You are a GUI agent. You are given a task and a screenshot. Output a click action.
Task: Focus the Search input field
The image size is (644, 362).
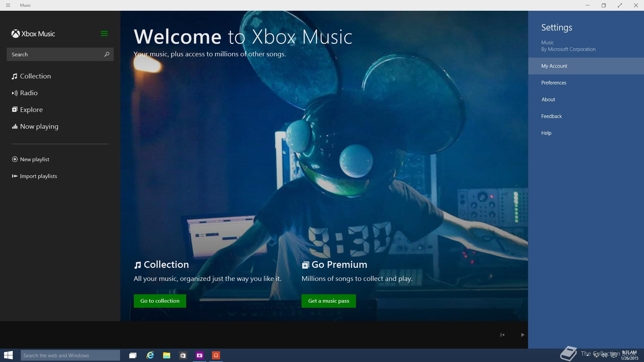pyautogui.click(x=60, y=54)
